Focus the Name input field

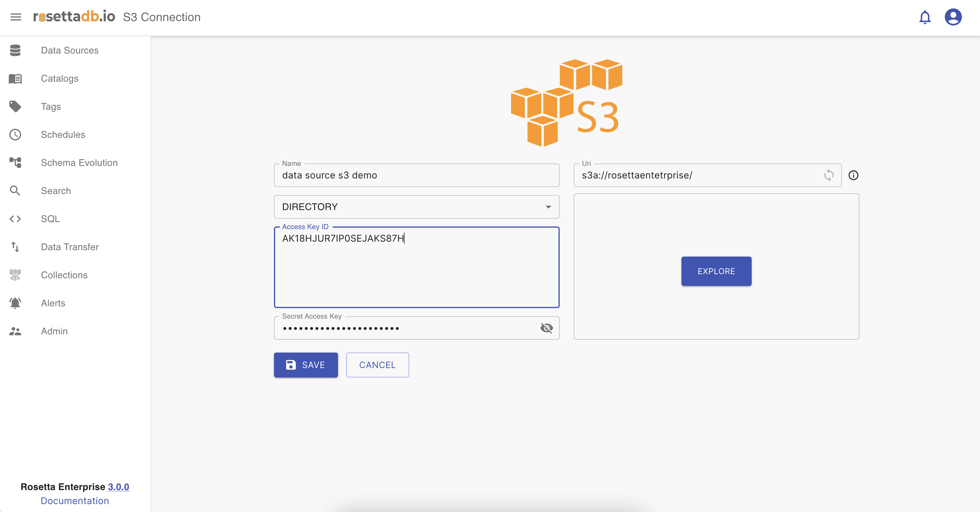pyautogui.click(x=417, y=175)
